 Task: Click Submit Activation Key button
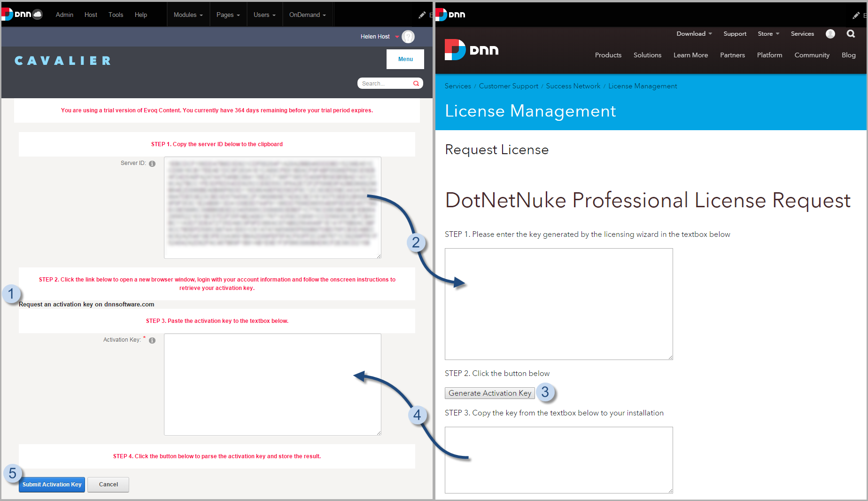tap(52, 485)
